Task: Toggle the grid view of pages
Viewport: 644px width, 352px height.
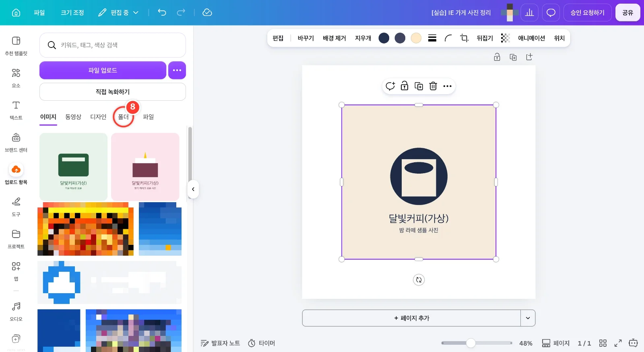Action: pyautogui.click(x=603, y=343)
